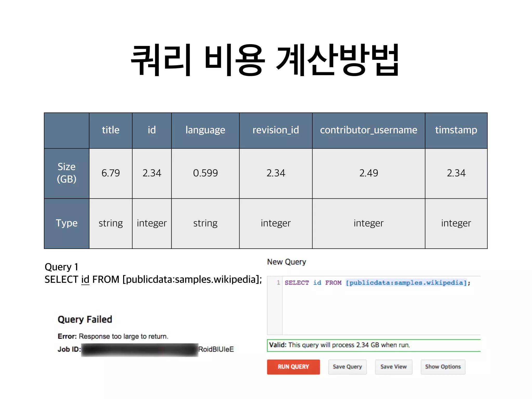Viewport: 532px width, 399px height.
Task: Click the plain-text SELECT id FROM statement
Action: coord(153,280)
